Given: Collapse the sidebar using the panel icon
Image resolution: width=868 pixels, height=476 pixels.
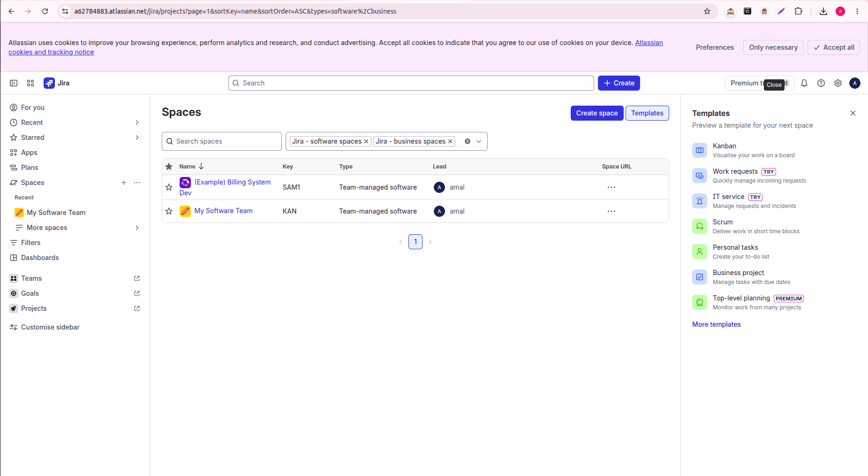Looking at the screenshot, I should [x=14, y=83].
